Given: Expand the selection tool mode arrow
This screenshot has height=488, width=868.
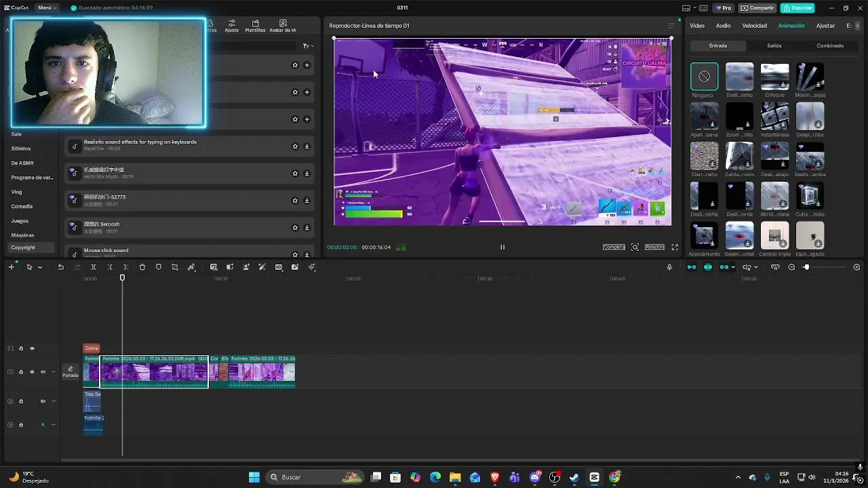Looking at the screenshot, I should 40,267.
